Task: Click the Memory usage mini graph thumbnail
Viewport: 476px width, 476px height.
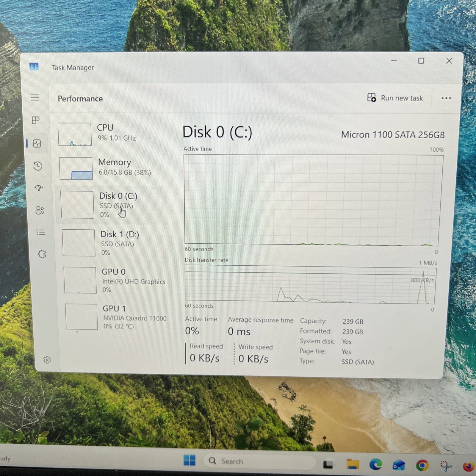Action: 76,168
